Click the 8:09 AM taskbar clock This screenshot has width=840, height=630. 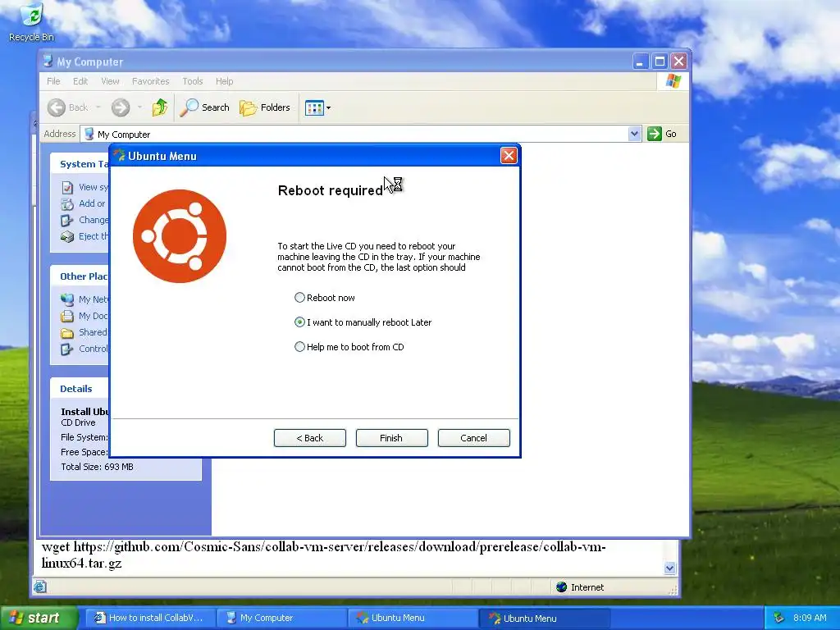tap(810, 618)
